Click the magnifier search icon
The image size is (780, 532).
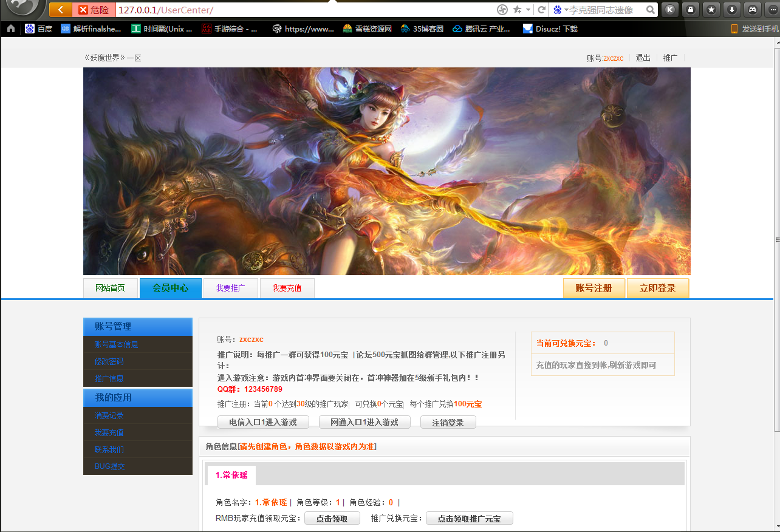651,10
